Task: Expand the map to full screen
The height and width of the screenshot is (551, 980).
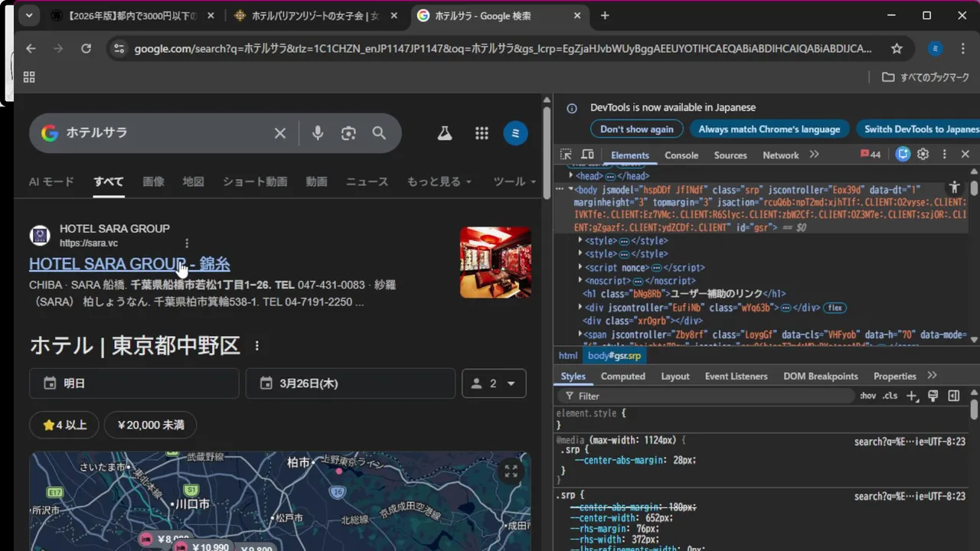Action: tap(511, 471)
